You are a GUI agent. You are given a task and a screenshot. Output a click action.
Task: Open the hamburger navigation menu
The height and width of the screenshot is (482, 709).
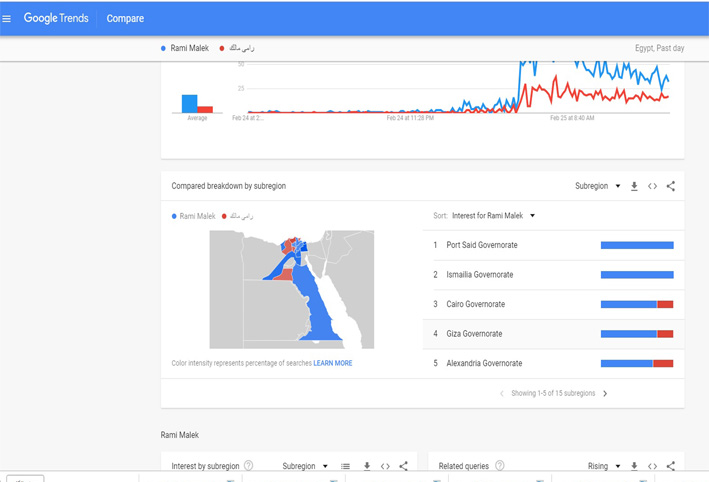click(x=6, y=19)
